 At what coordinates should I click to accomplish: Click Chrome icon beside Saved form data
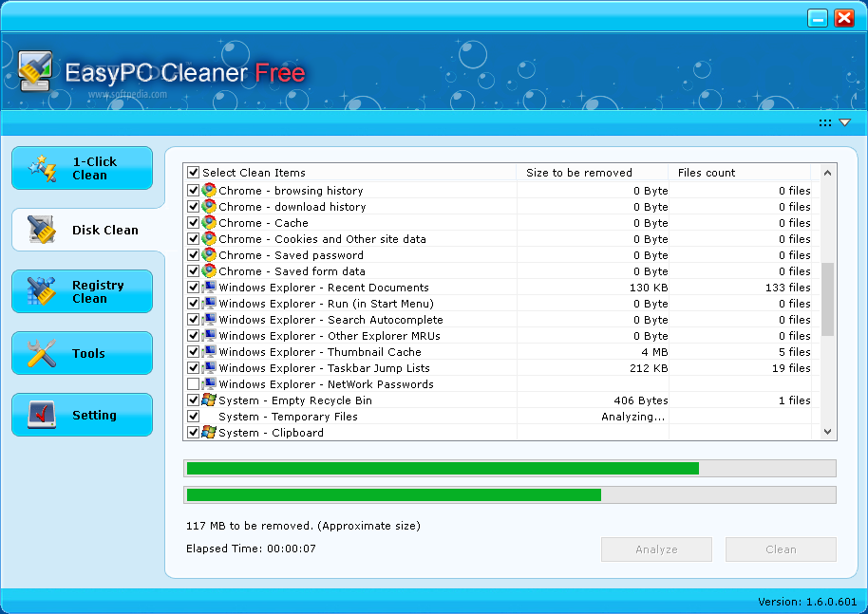click(x=209, y=270)
